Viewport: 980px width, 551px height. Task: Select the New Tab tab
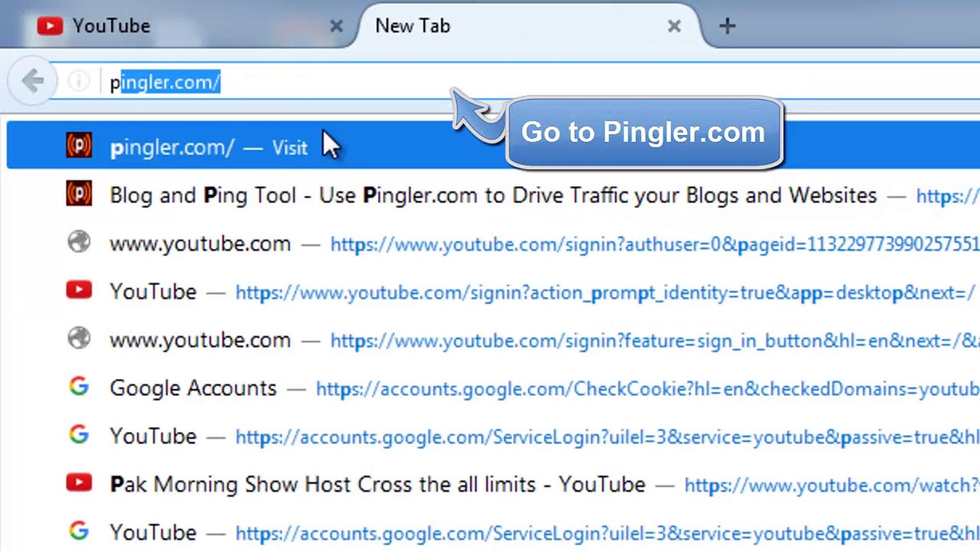(x=412, y=26)
